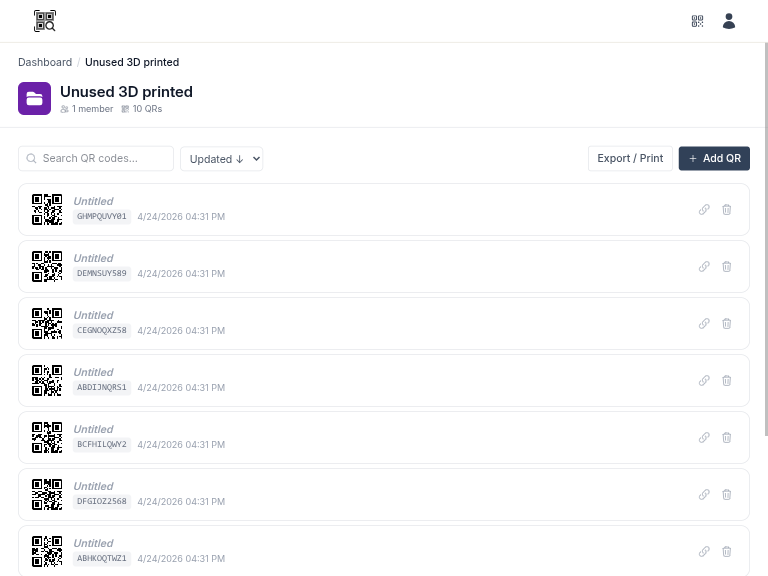This screenshot has width=768, height=576.
Task: Click the QR scanner logo in header
Action: (45, 21)
